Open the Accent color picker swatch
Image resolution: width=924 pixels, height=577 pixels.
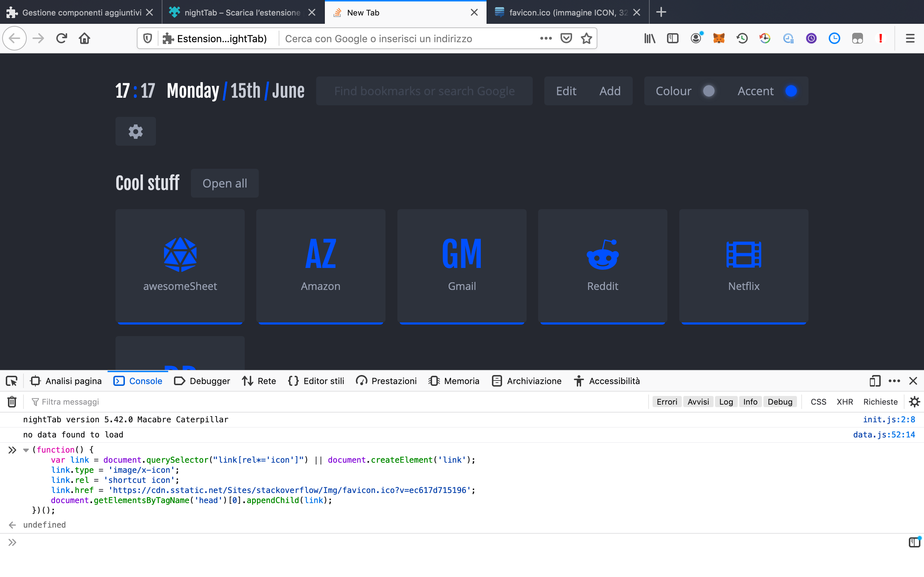coord(791,91)
